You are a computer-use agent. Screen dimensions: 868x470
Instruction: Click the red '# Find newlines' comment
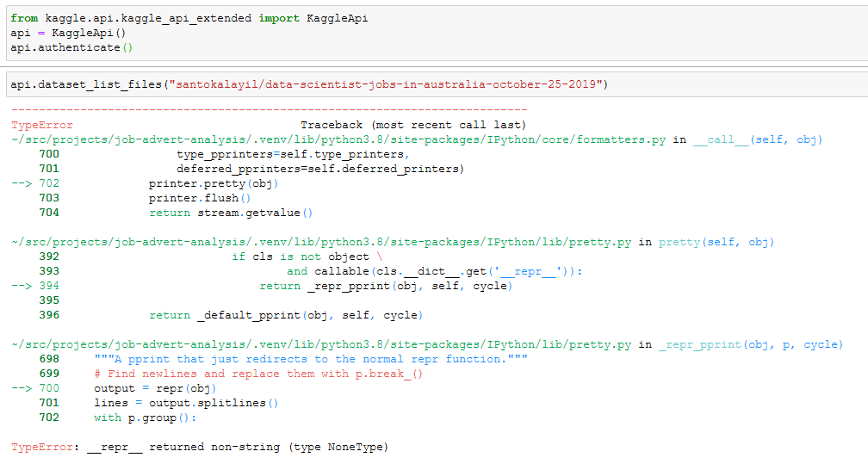(258, 374)
